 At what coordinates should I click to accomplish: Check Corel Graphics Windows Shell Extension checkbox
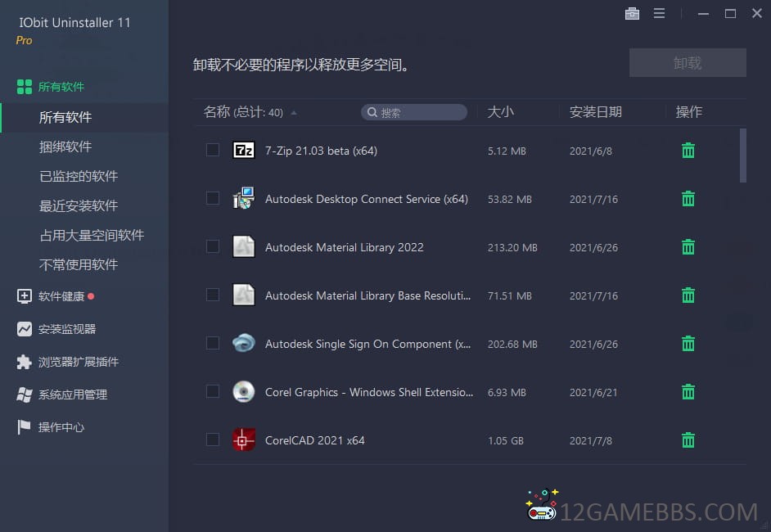(213, 391)
